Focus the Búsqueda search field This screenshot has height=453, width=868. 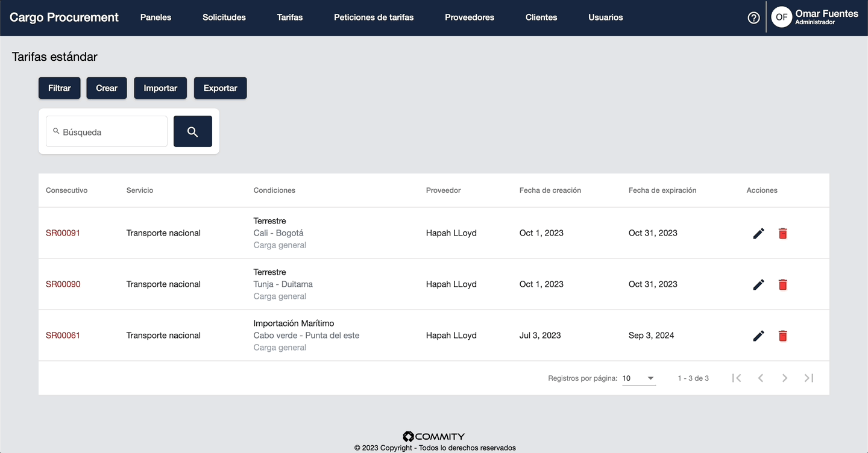(x=112, y=132)
